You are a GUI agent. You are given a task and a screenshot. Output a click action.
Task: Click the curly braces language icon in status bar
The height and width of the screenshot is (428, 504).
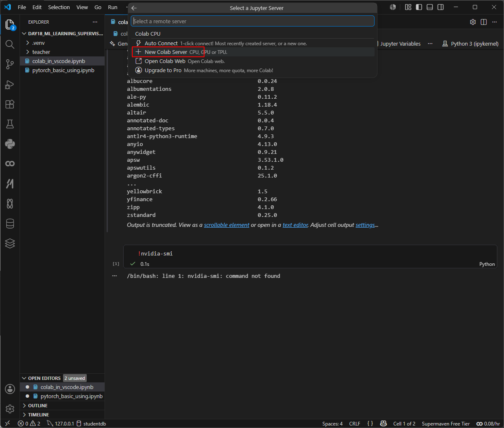(x=370, y=423)
